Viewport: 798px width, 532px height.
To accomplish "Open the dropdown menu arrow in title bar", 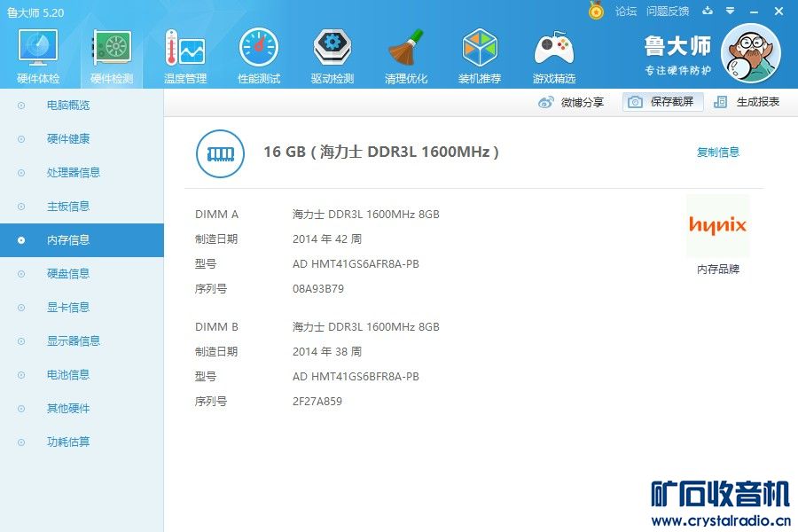I will (x=730, y=11).
